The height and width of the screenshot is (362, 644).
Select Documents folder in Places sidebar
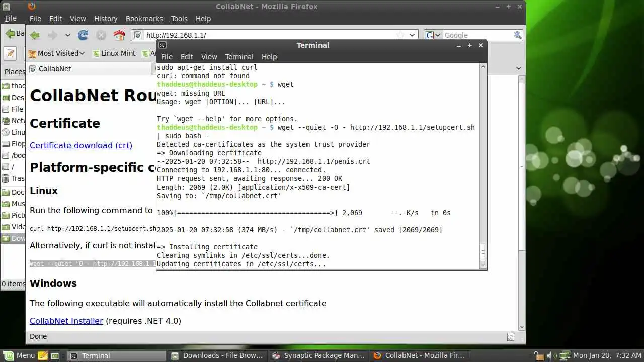(14, 192)
